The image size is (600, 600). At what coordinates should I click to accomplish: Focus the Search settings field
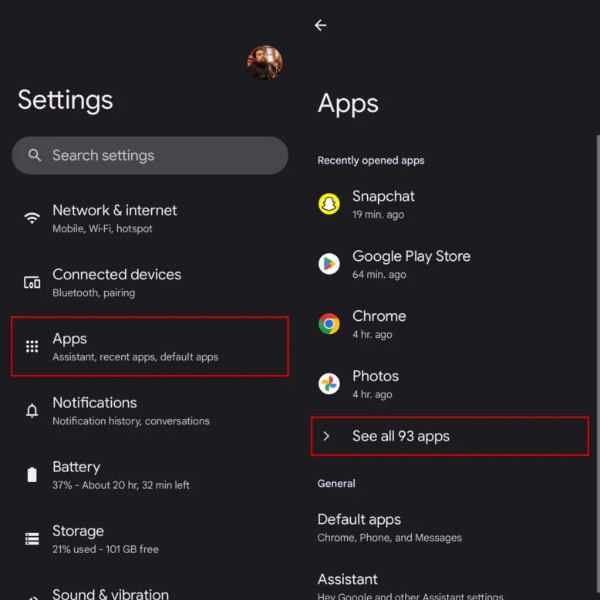click(150, 155)
